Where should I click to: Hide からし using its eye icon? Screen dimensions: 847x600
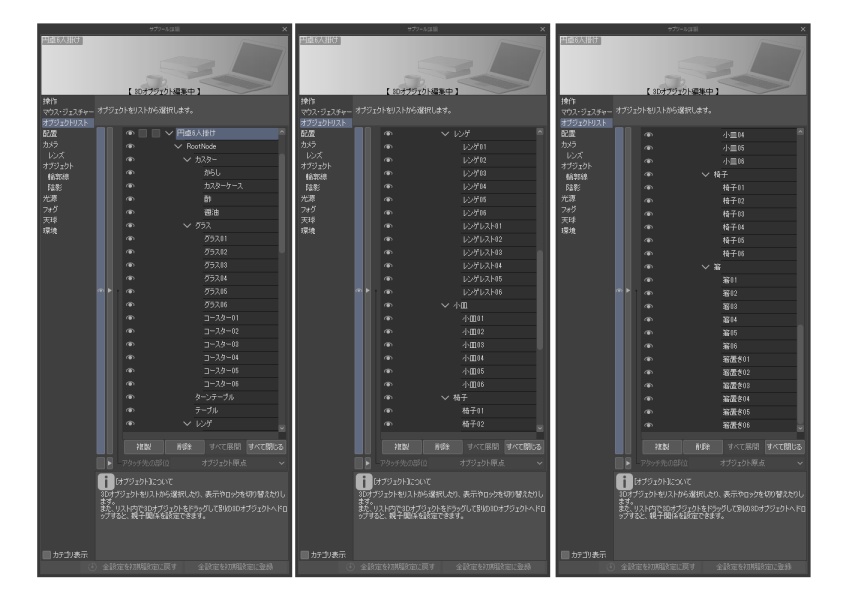pos(130,173)
